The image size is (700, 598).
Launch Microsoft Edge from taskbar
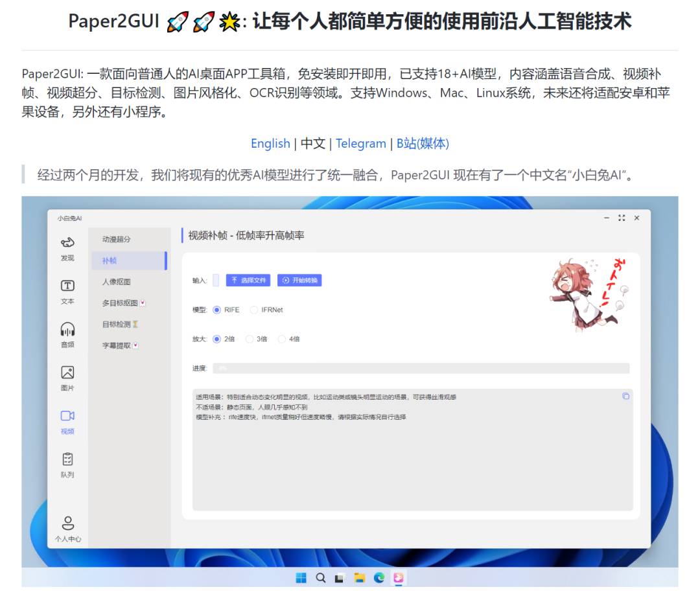[x=379, y=578]
